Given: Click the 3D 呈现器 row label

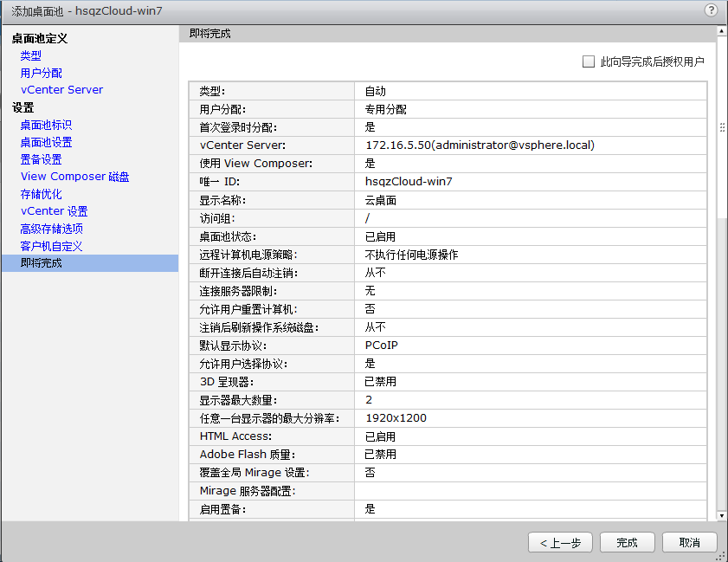Looking at the screenshot, I should [227, 382].
